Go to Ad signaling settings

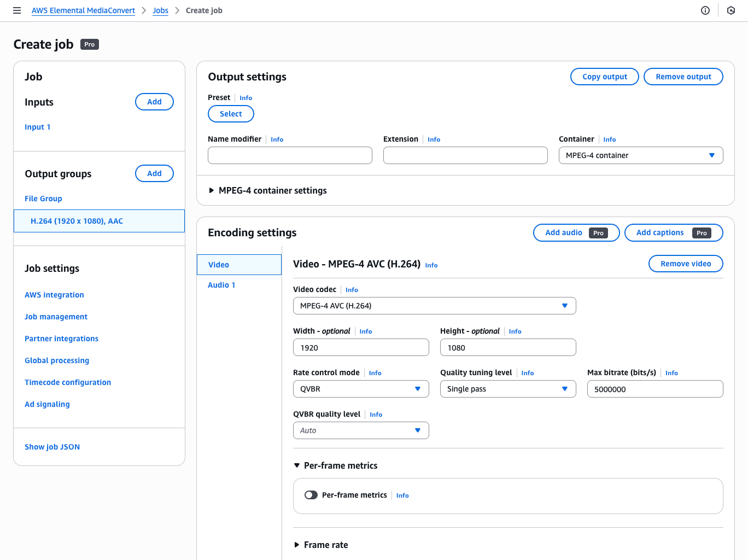(x=47, y=404)
